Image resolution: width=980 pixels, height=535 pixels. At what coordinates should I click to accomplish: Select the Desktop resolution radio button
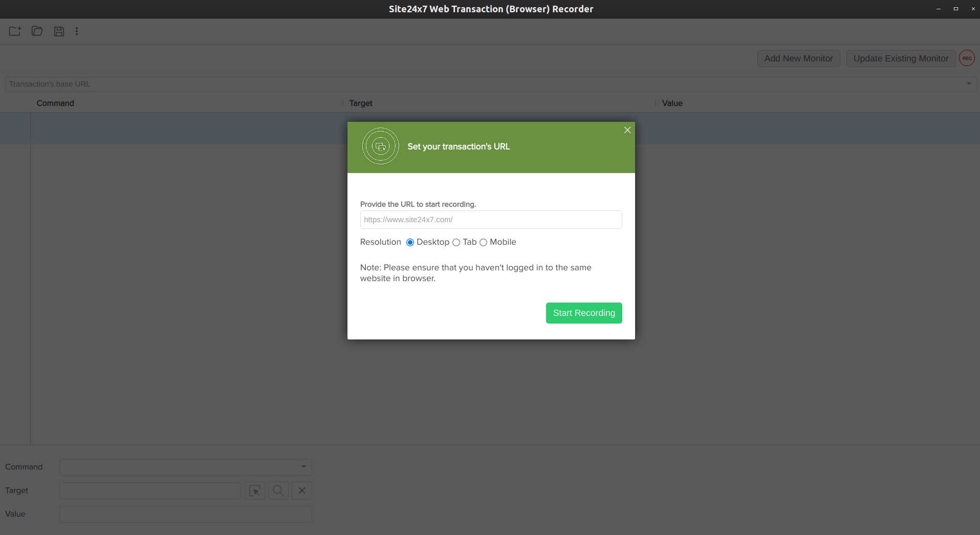[x=410, y=243]
